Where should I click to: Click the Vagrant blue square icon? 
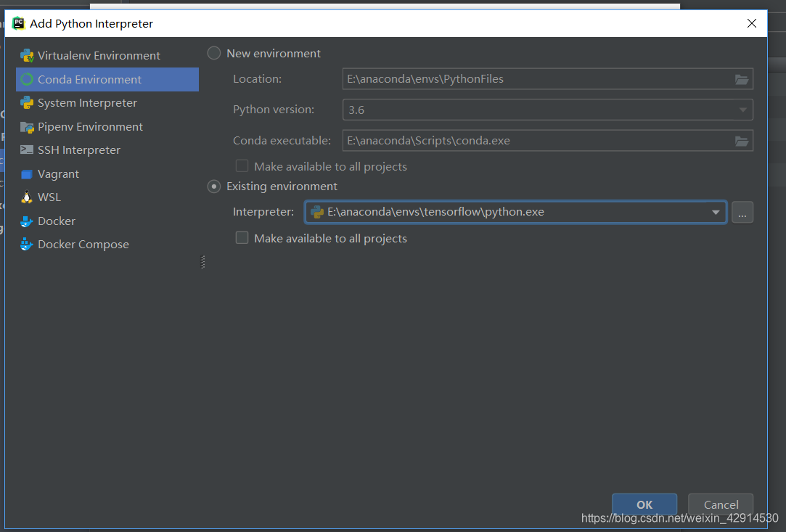coord(27,174)
